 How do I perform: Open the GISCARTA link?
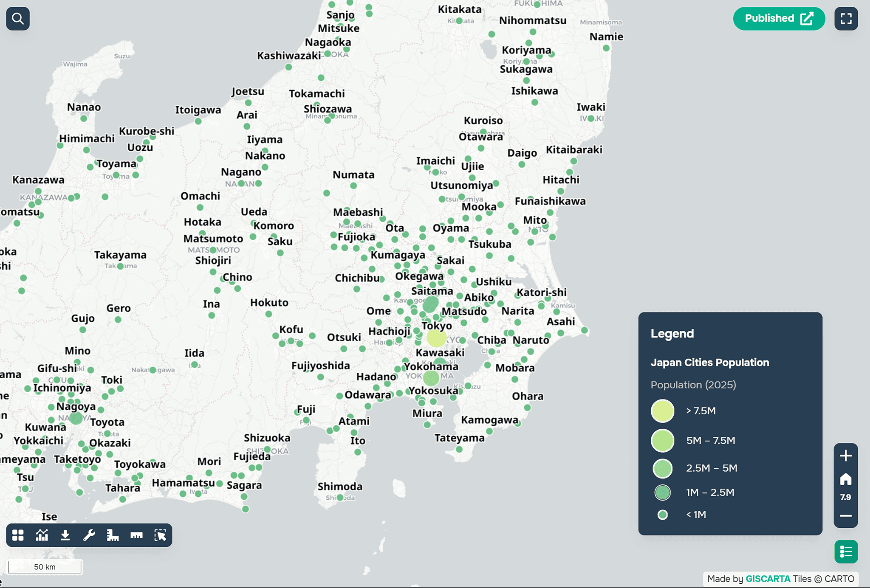tap(768, 579)
